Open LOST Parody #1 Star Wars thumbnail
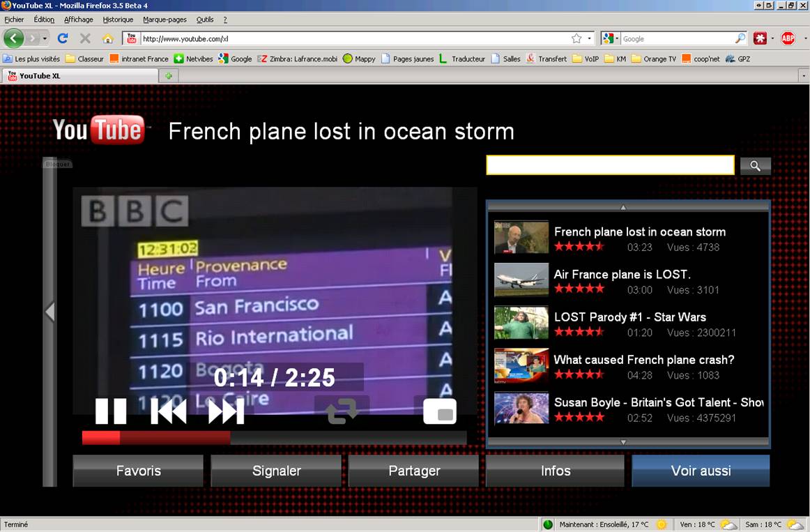The width and height of the screenshot is (810, 532). tap(521, 323)
